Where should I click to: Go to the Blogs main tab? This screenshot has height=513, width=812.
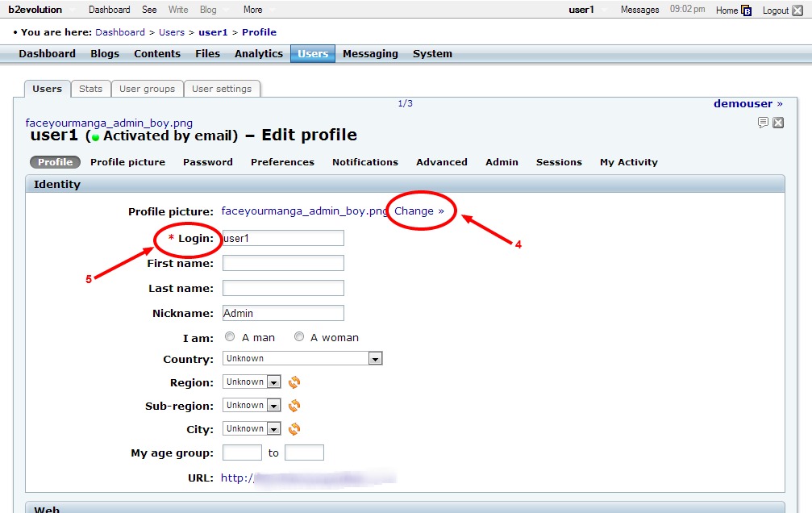click(x=105, y=53)
